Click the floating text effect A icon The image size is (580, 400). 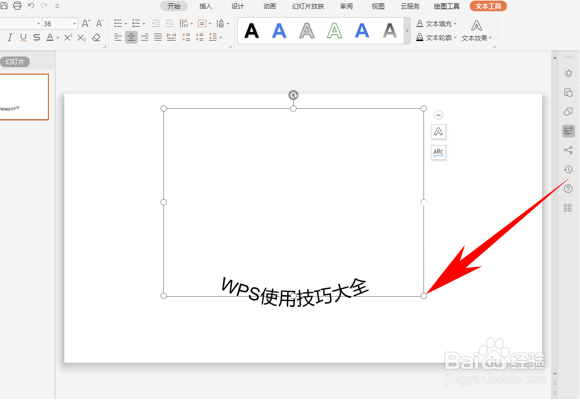[x=438, y=132]
